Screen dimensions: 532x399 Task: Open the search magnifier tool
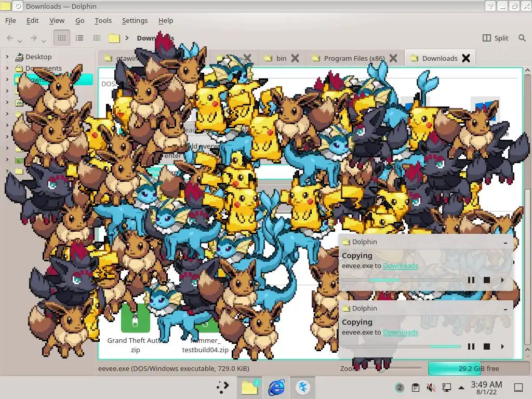tap(522, 38)
